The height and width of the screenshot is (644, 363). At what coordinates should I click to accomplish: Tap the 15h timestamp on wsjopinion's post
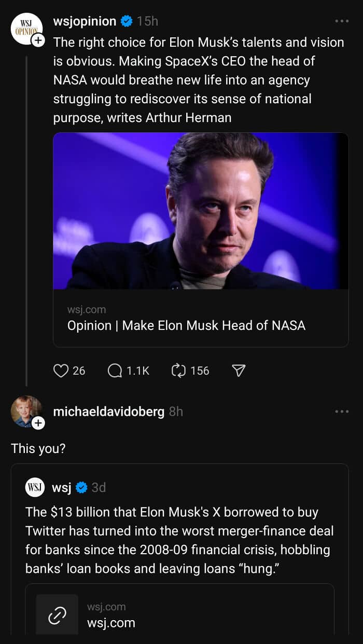[x=147, y=21]
